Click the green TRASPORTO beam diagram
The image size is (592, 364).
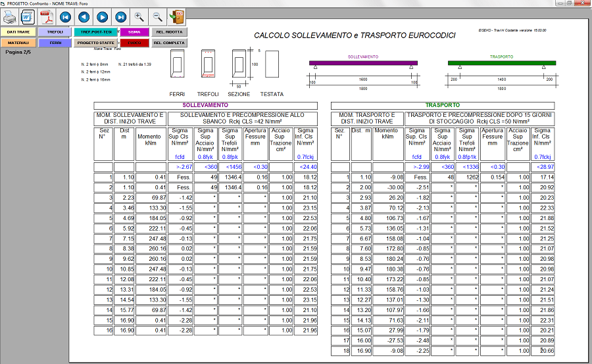502,63
